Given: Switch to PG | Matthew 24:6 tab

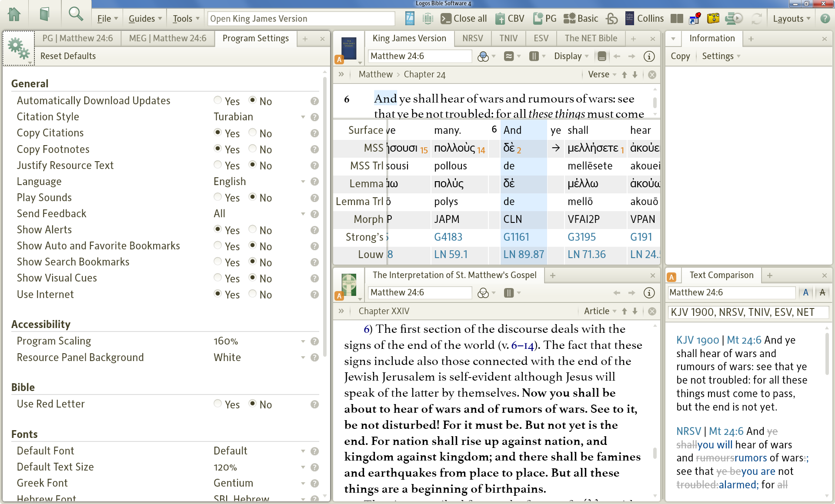Looking at the screenshot, I should point(77,38).
